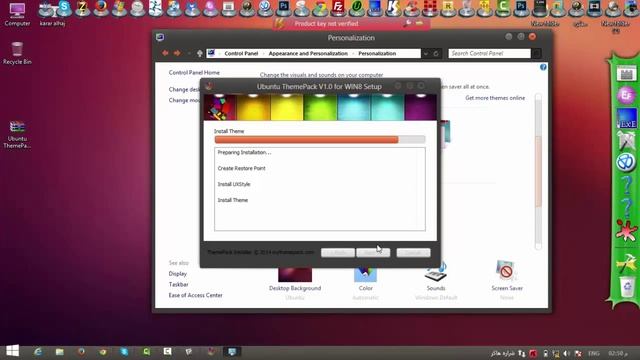
Task: Click Get more themes online
Action: [495, 98]
